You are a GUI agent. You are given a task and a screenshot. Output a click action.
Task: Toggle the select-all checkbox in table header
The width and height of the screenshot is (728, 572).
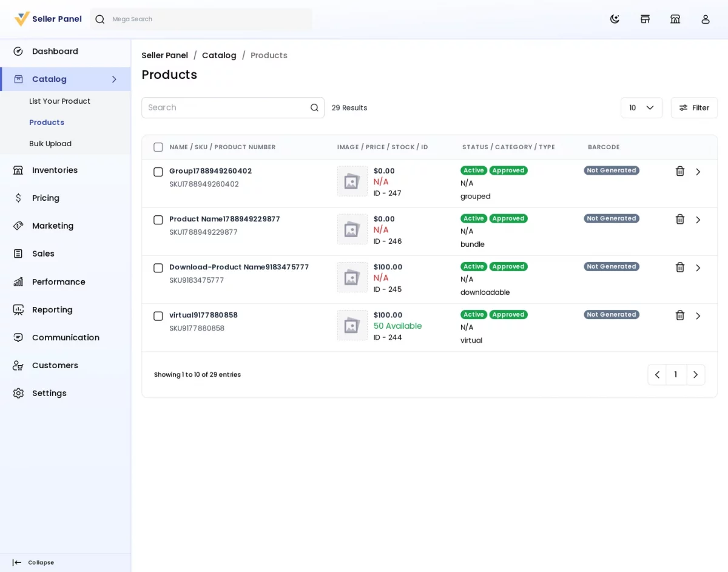(158, 147)
